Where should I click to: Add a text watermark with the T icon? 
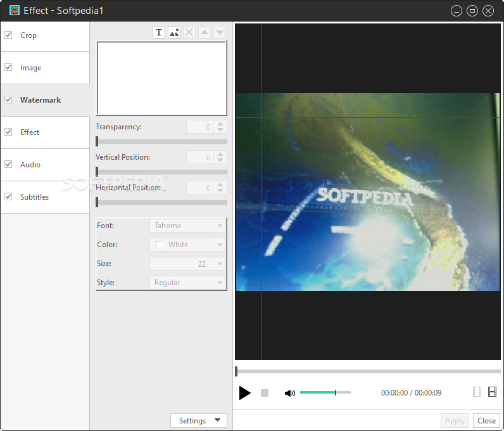[x=159, y=32]
